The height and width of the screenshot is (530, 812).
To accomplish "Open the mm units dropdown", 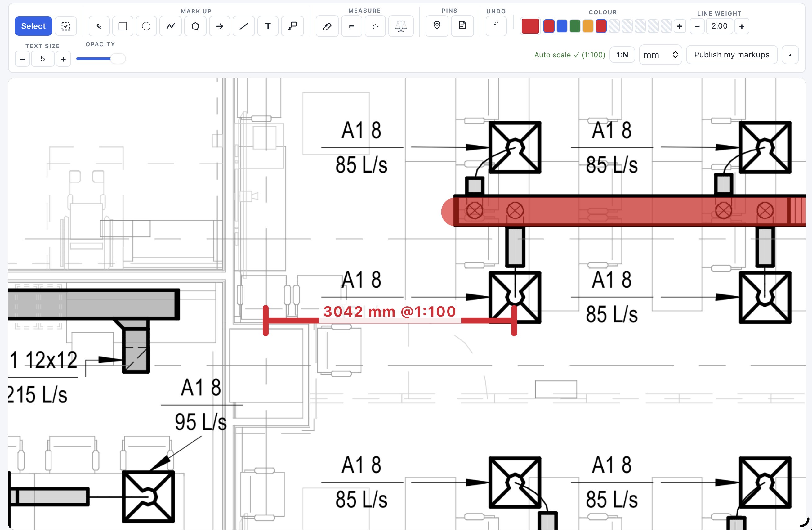I will (x=661, y=55).
